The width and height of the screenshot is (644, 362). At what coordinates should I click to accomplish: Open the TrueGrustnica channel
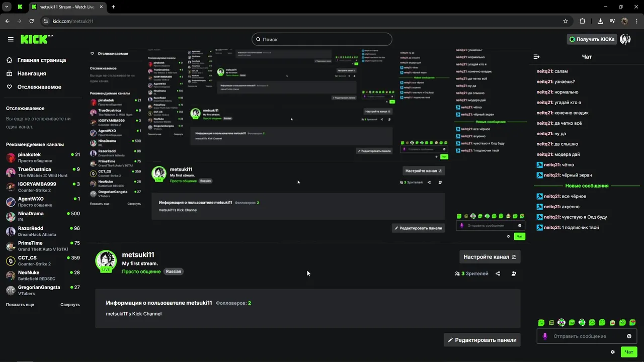click(x=43, y=172)
